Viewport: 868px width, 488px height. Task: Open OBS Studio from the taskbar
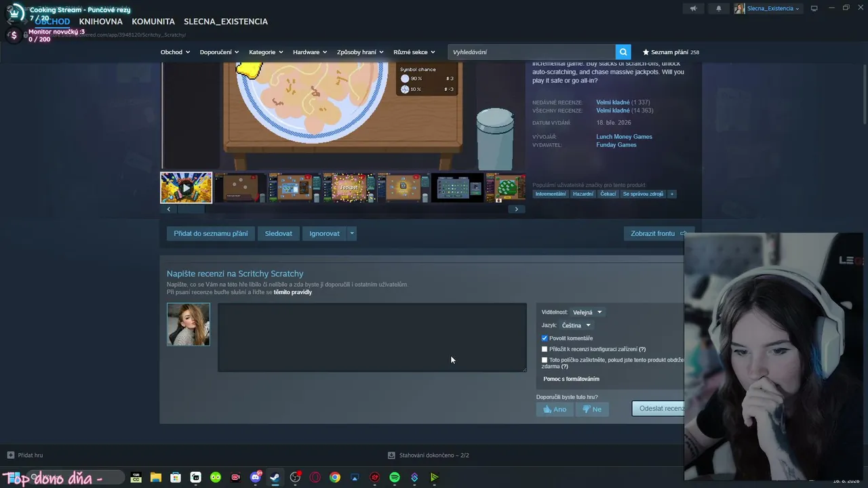point(295,477)
